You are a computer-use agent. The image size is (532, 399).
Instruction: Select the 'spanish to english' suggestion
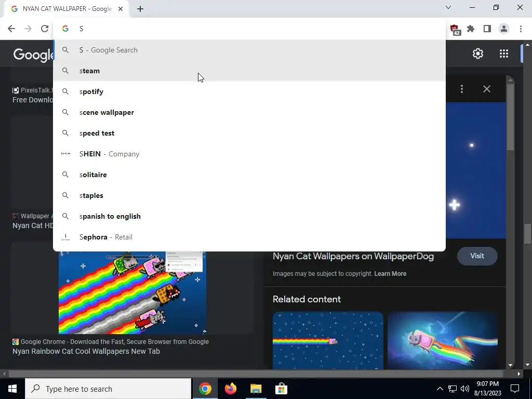point(249,216)
